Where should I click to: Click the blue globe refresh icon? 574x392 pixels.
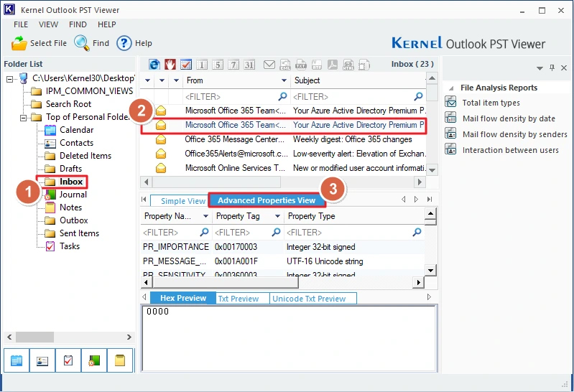tap(154, 65)
